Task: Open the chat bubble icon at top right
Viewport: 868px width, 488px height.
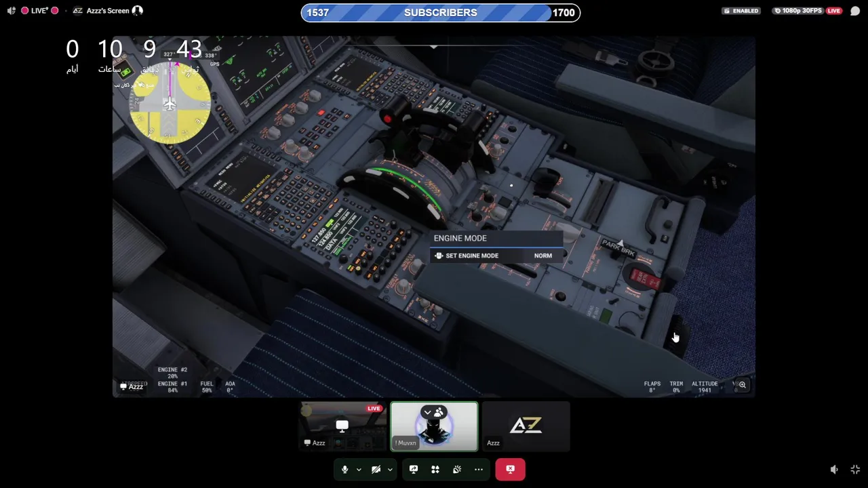Action: pyautogui.click(x=855, y=11)
